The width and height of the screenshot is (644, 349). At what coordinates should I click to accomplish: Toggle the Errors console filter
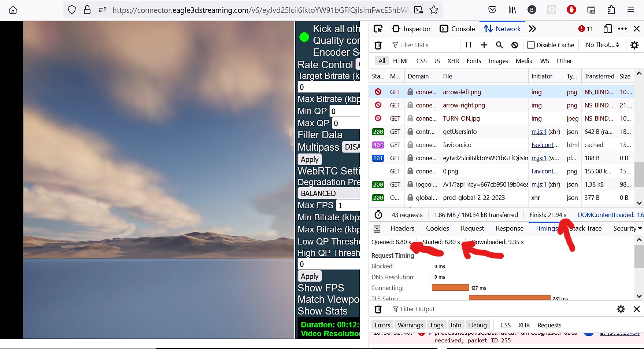(x=382, y=325)
